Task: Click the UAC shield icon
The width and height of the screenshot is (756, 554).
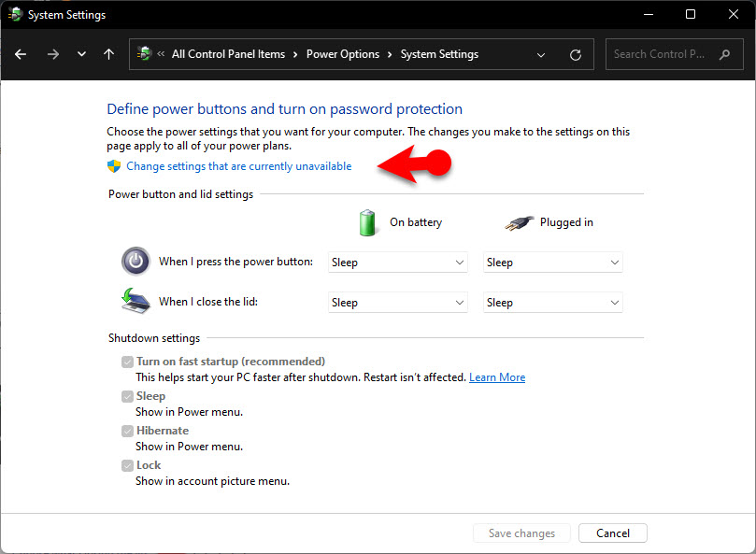Action: pos(114,166)
